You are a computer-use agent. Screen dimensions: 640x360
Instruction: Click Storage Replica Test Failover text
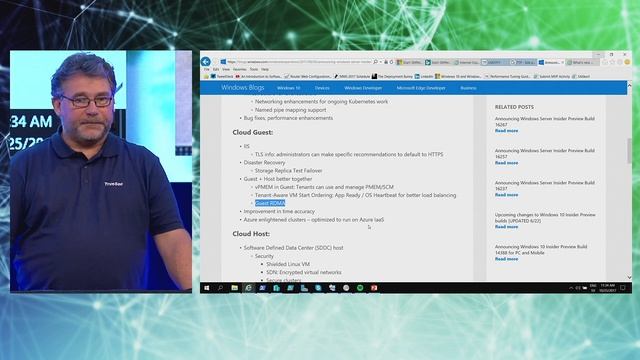pyautogui.click(x=288, y=171)
